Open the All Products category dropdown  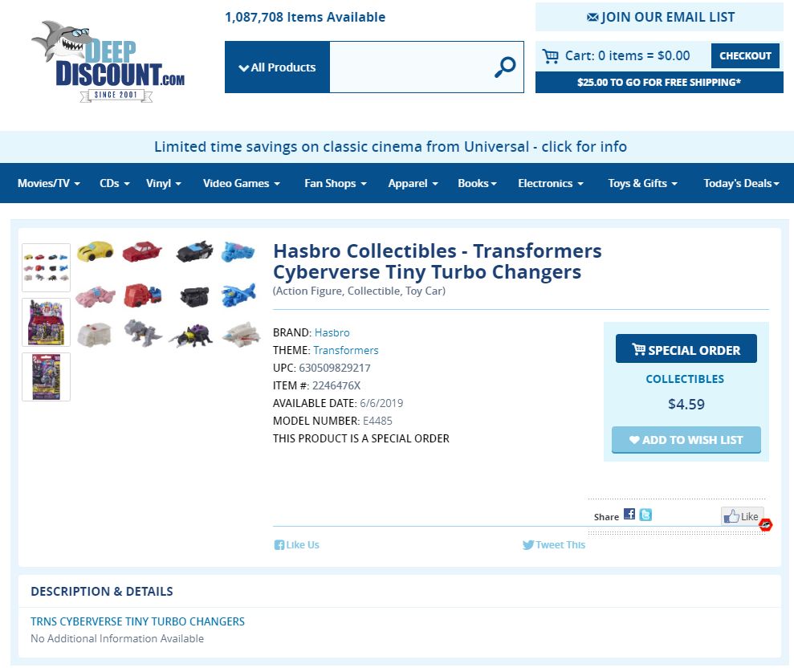pos(277,67)
